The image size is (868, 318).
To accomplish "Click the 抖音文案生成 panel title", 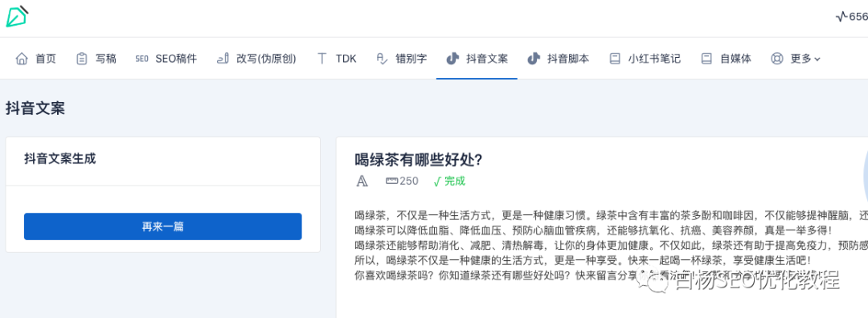I will tap(59, 159).
